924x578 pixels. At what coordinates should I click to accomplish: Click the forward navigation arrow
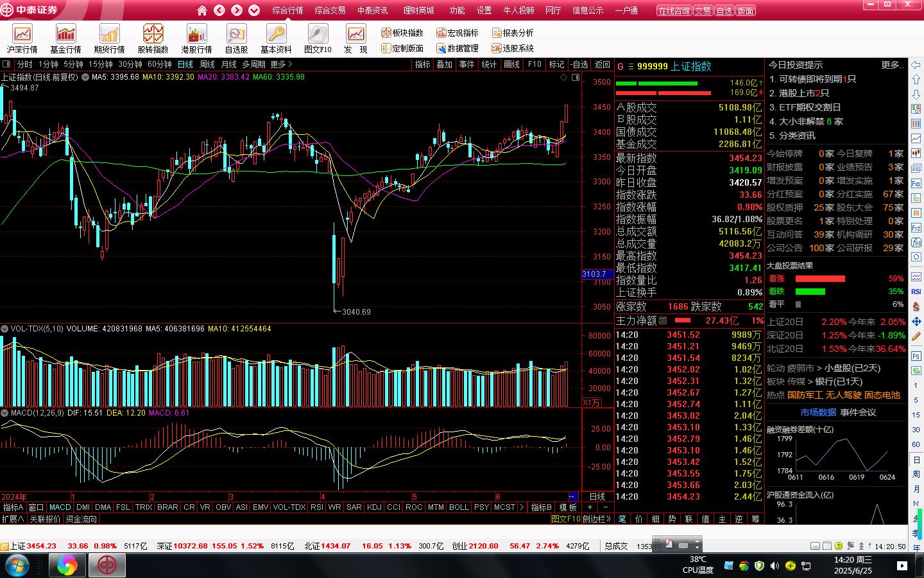[237, 10]
